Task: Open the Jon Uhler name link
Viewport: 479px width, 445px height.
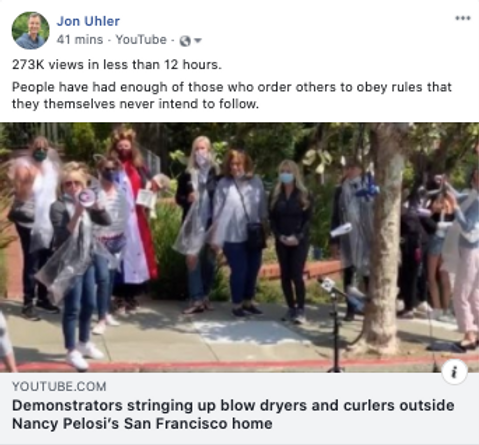Action: [x=88, y=21]
